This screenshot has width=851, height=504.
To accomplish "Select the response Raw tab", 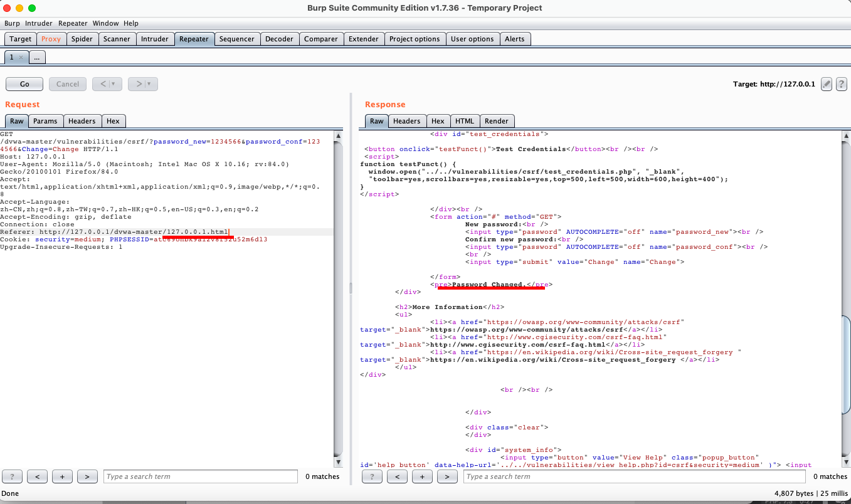I will [377, 121].
